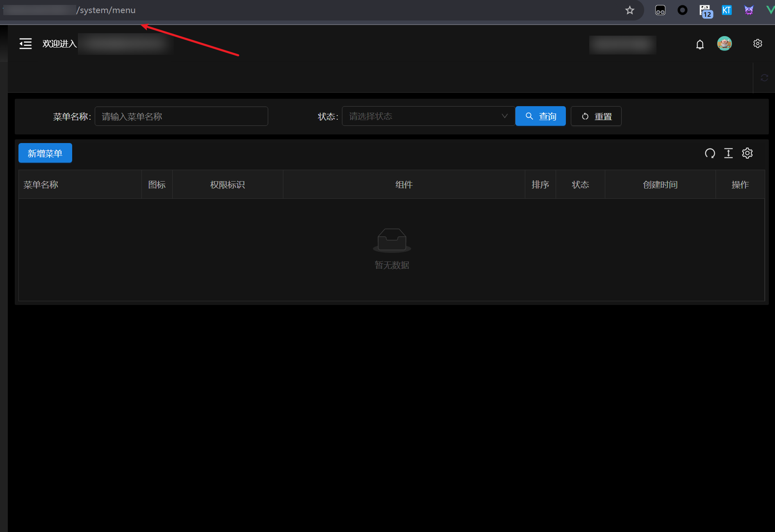The width and height of the screenshot is (775, 532).
Task: Click the 创建时间 column header
Action: pyautogui.click(x=660, y=185)
